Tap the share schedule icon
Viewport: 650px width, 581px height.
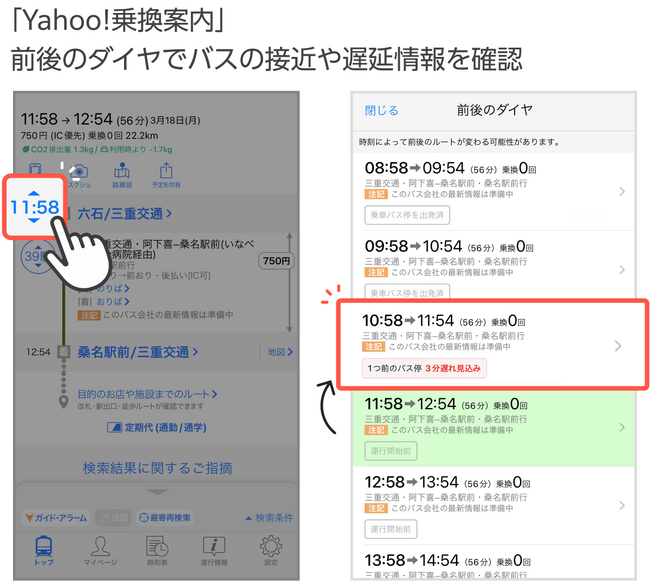pos(166,173)
